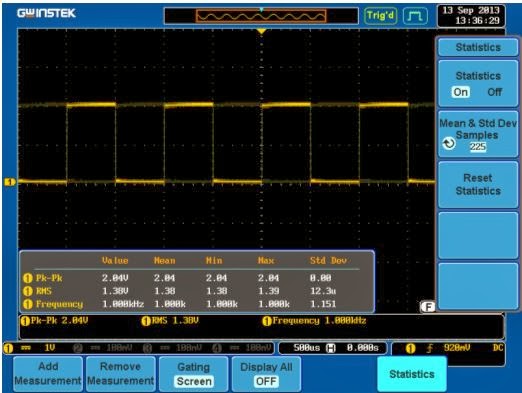The width and height of the screenshot is (522, 393).
Task: Click the Pk-Pk row in statistics table
Action: click(x=197, y=278)
